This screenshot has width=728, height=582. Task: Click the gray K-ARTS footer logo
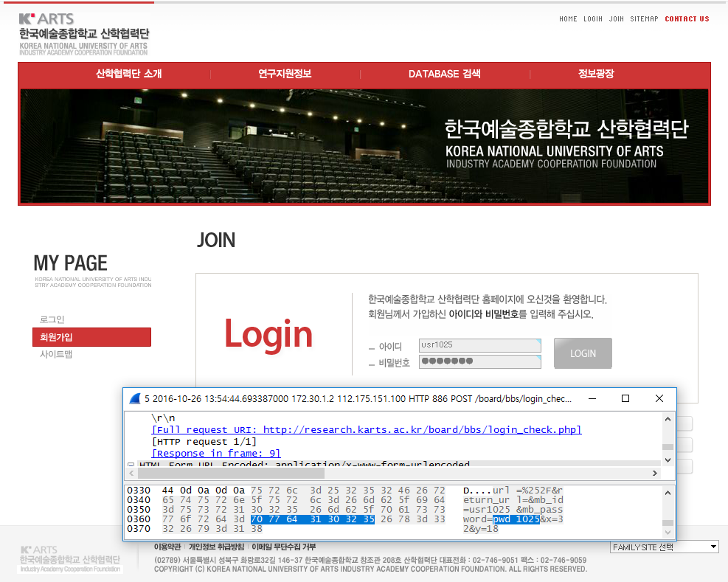click(70, 559)
